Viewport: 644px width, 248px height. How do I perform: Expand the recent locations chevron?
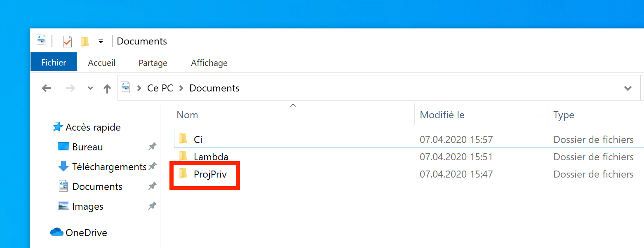90,88
